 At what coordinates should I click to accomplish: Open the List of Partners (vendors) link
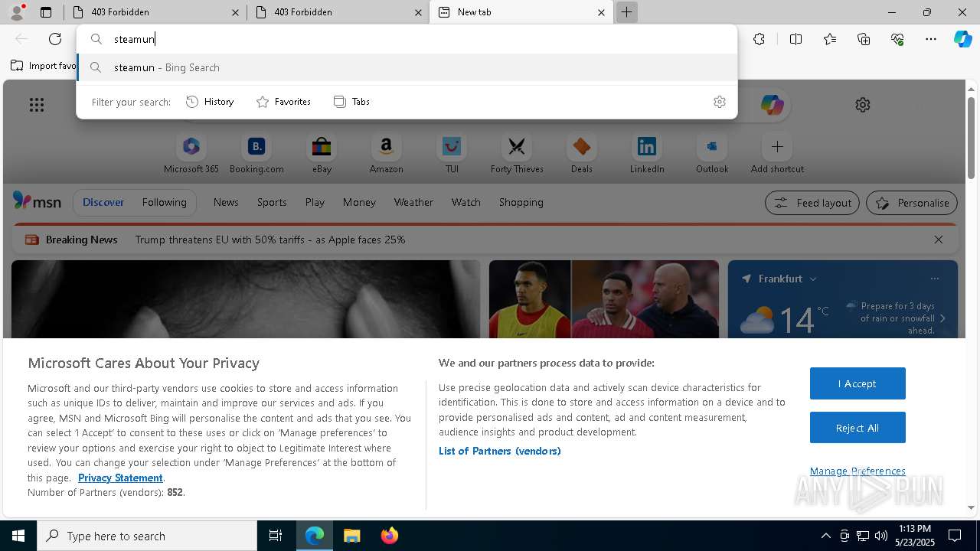coord(500,451)
